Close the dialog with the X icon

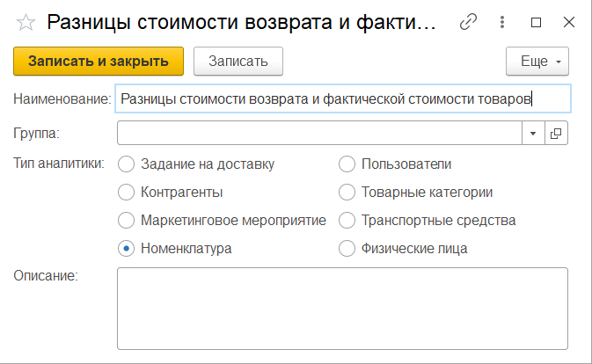568,22
